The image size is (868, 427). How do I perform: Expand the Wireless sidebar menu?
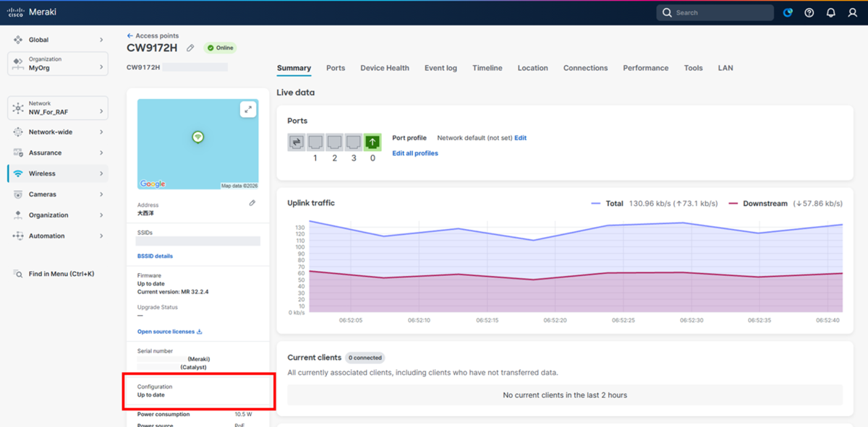tap(58, 173)
